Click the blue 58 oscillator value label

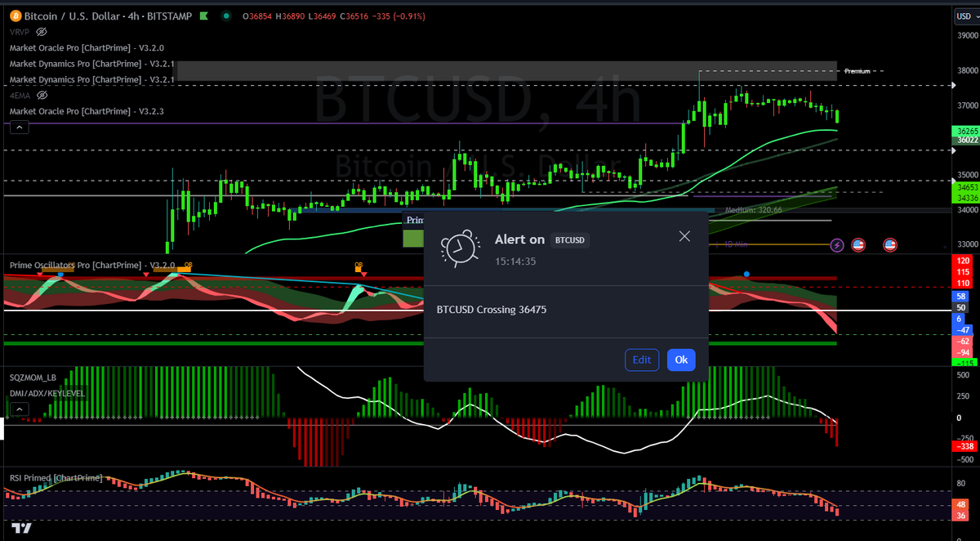point(962,295)
